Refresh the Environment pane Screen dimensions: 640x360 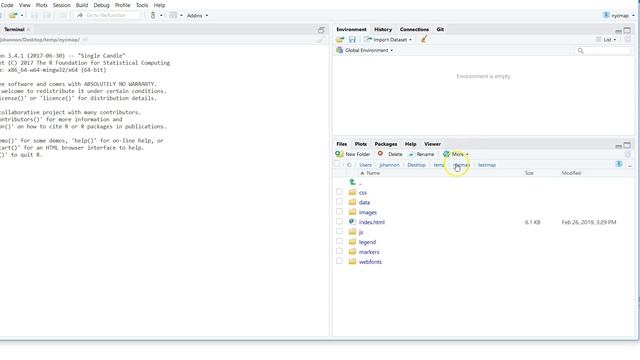628,40
